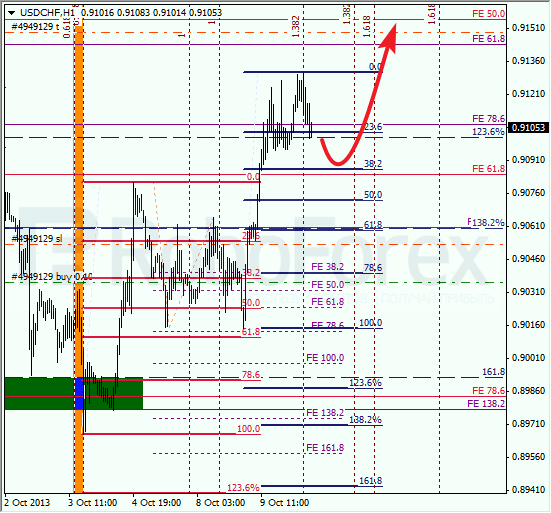Select the red forecast arrow head
Viewport: 551px width, 513px height.
point(388,37)
